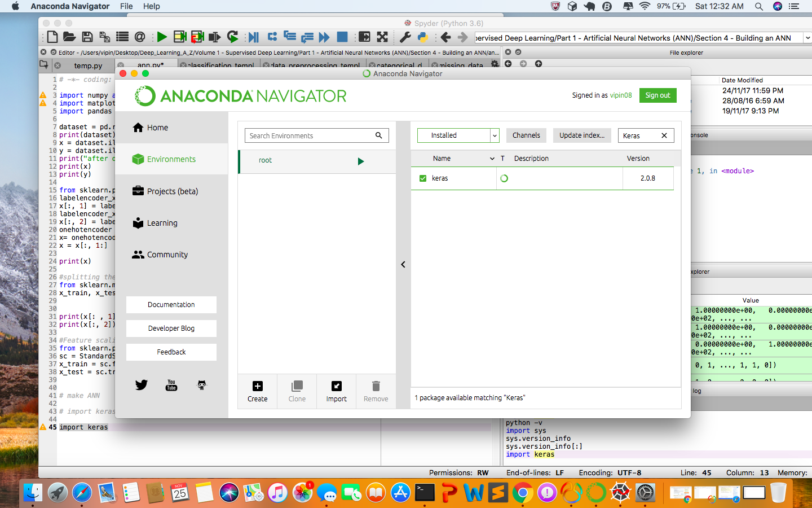Continue execution with double-arrow debug icon
The height and width of the screenshot is (508, 812).
(324, 37)
